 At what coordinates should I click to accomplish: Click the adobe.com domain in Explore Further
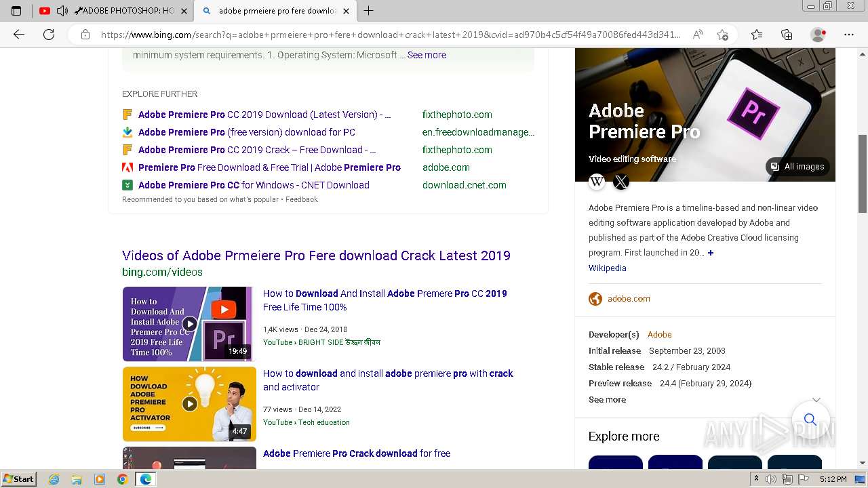tap(446, 167)
